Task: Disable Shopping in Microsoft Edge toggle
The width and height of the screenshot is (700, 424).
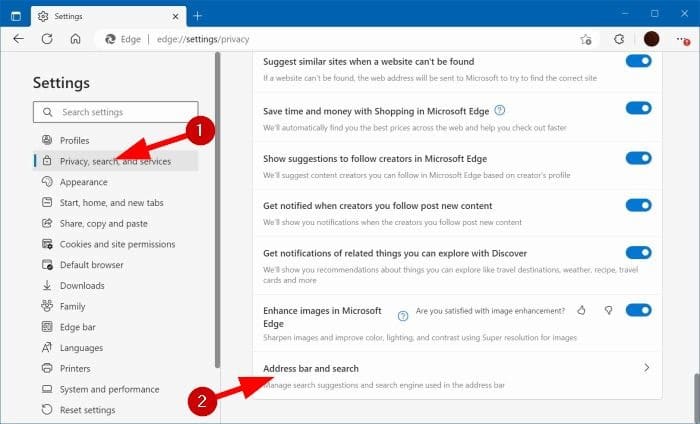Action: coord(638,108)
